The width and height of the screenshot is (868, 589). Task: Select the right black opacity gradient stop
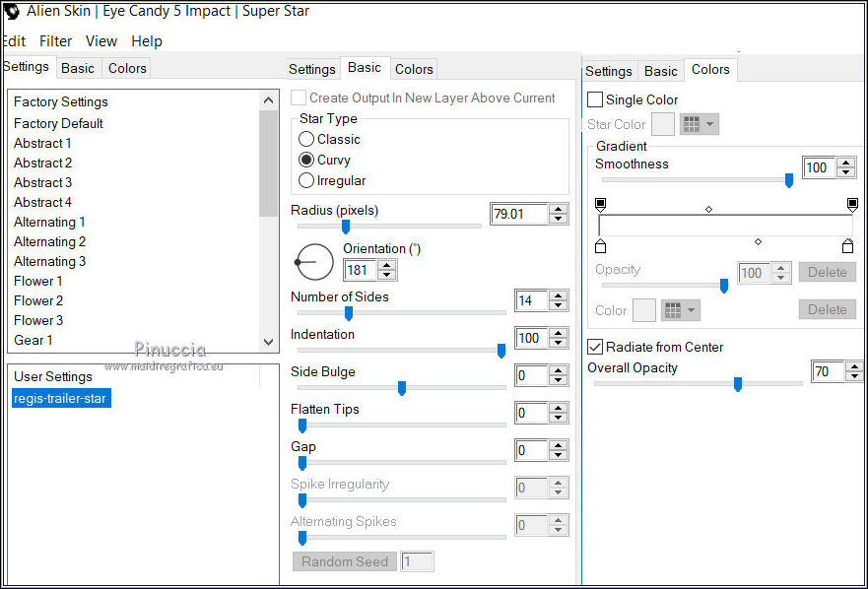pyautogui.click(x=852, y=204)
